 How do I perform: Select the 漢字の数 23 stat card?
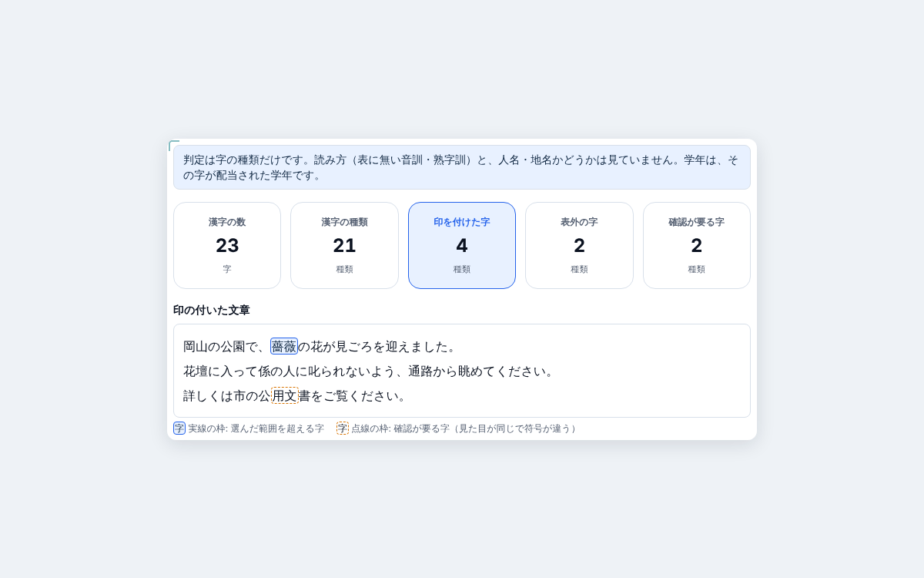tap(227, 245)
